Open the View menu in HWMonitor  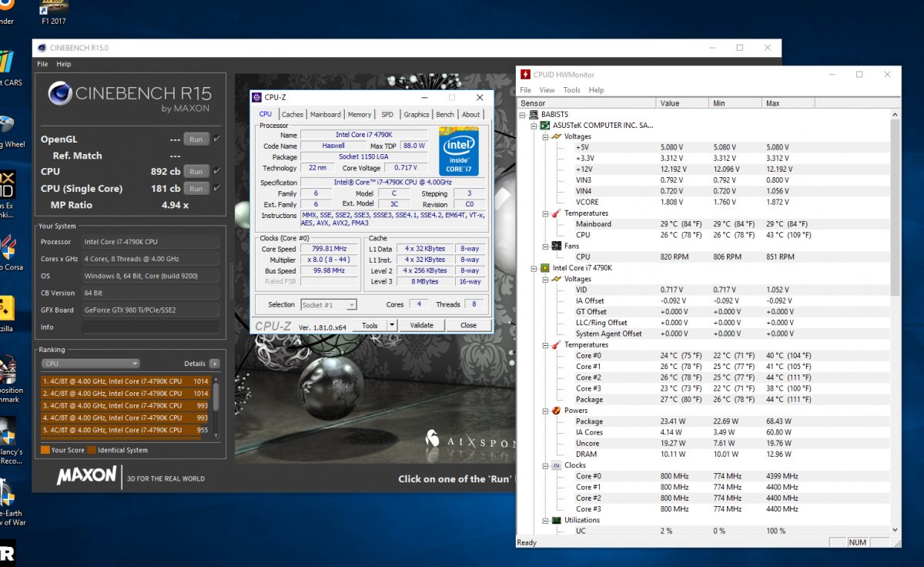[x=547, y=90]
